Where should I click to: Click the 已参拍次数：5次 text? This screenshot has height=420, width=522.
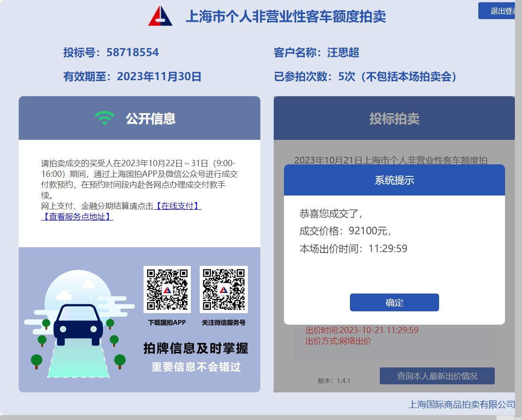click(x=314, y=77)
